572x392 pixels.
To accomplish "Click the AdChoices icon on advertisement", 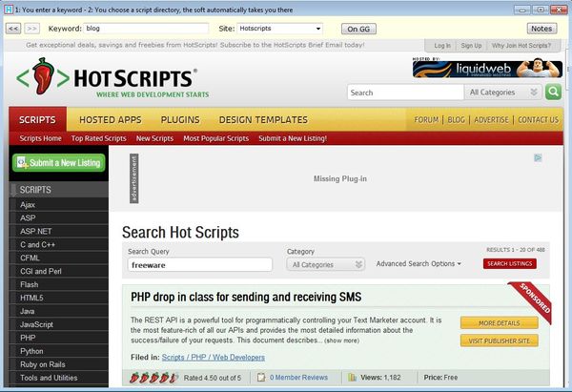I will click(x=538, y=158).
